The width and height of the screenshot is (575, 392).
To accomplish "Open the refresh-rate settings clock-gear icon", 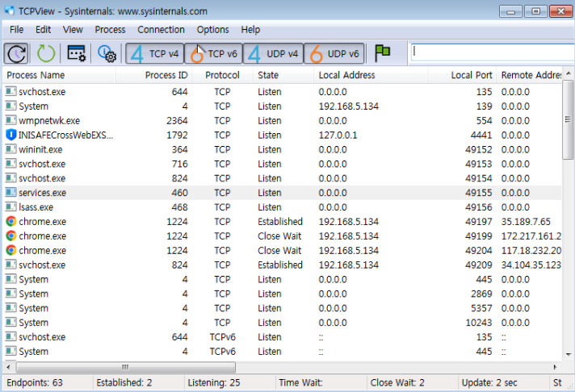I will (107, 53).
